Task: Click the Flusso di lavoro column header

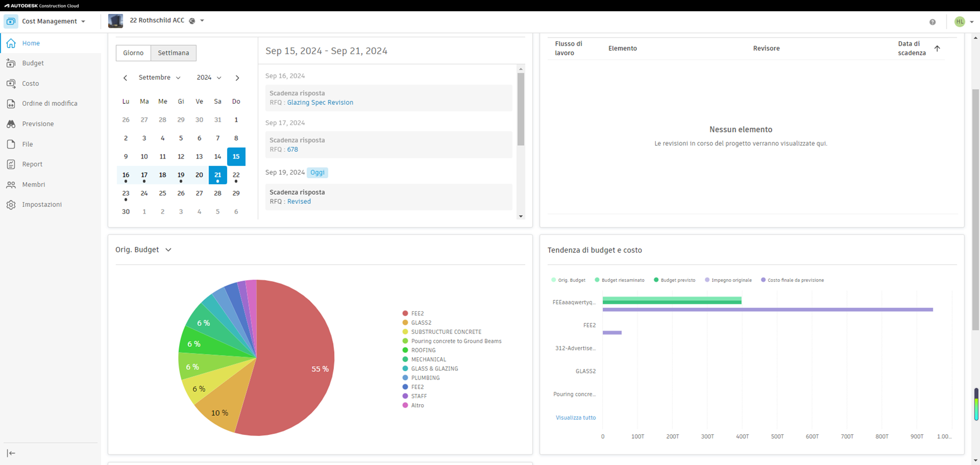Action: point(569,49)
